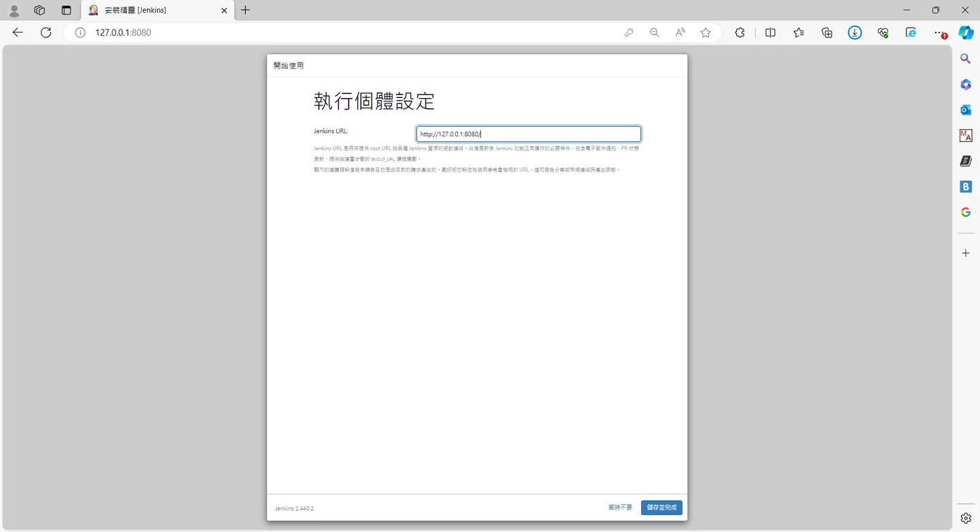Viewport: 980px width, 532px height.
Task: Click the 儲存並完成 button
Action: 661,508
